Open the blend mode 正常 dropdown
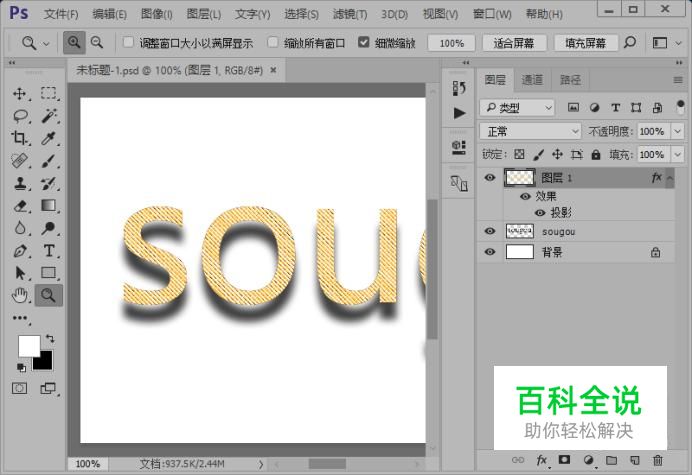 coord(530,131)
